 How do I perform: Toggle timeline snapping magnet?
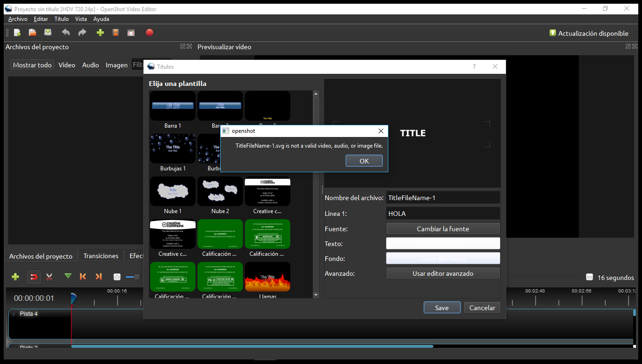click(x=33, y=277)
